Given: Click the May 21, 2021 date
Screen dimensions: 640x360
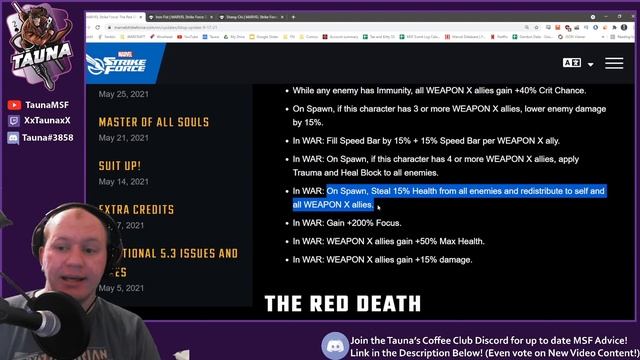Looking at the screenshot, I should coord(123,138).
